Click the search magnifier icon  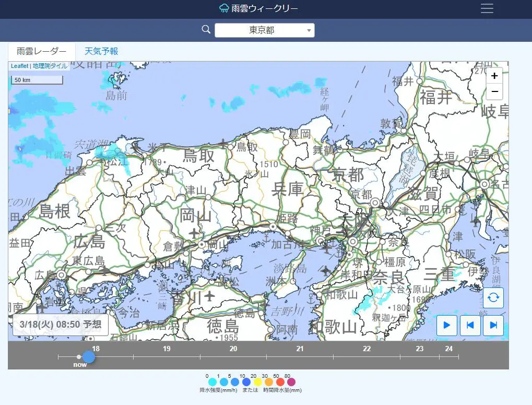click(206, 30)
